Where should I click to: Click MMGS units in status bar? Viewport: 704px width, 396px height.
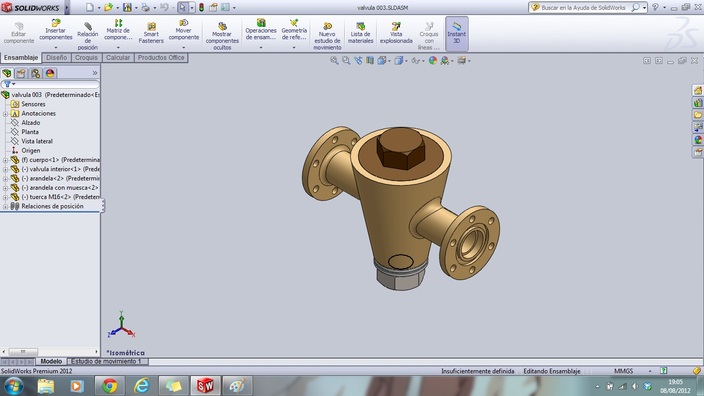623,371
